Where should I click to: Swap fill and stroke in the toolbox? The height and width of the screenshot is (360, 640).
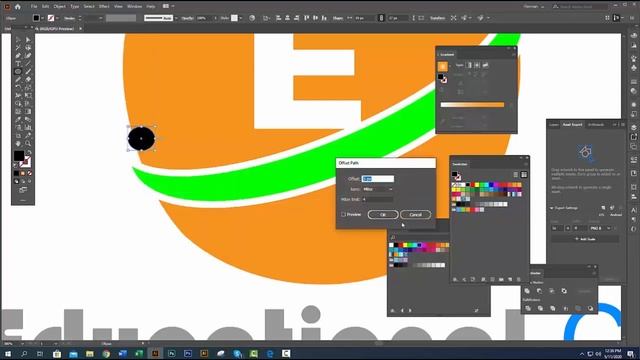[x=29, y=153]
